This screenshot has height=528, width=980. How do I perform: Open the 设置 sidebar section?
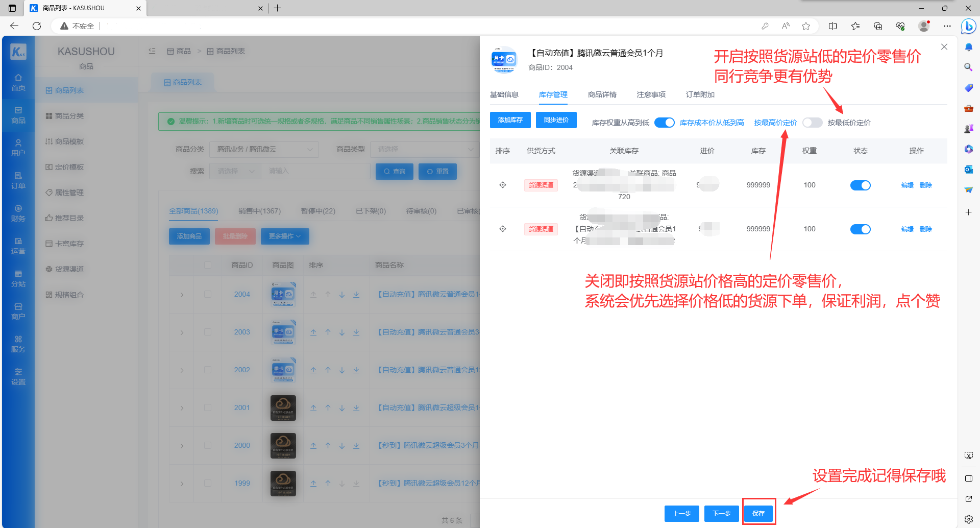pyautogui.click(x=18, y=376)
